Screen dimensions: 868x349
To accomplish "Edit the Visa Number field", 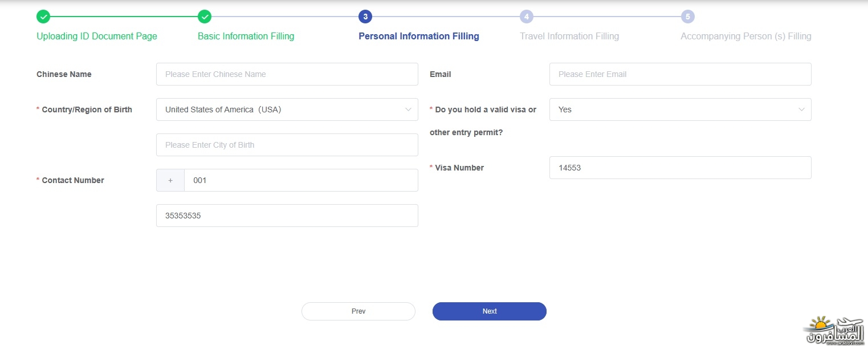I will click(680, 168).
